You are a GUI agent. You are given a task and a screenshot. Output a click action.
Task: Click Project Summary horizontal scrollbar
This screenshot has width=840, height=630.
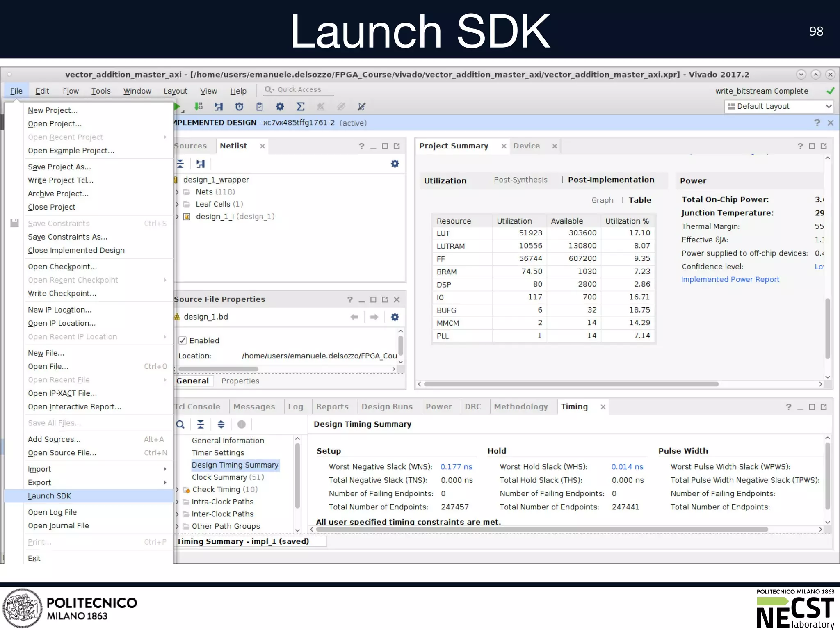571,384
